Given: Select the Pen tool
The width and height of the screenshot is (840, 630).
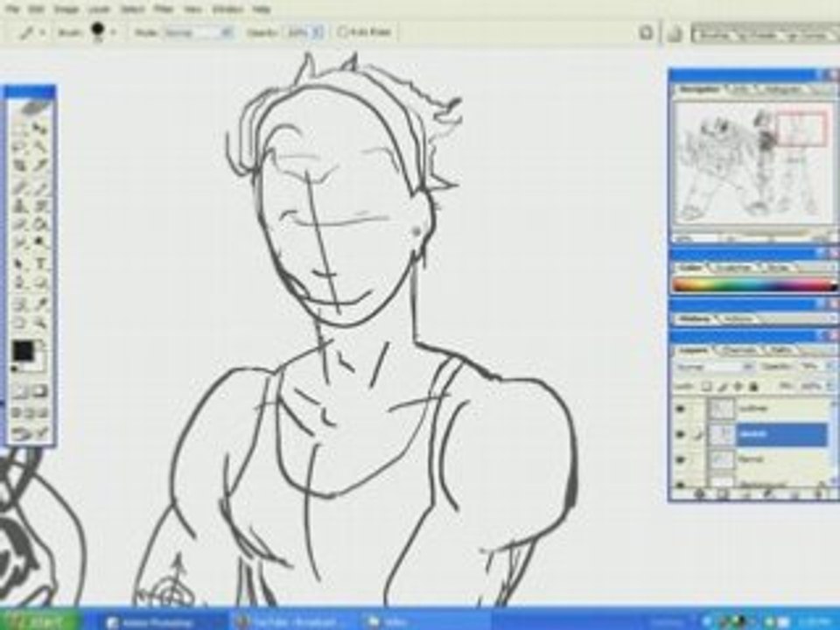Looking at the screenshot, I should pyautogui.click(x=20, y=283).
